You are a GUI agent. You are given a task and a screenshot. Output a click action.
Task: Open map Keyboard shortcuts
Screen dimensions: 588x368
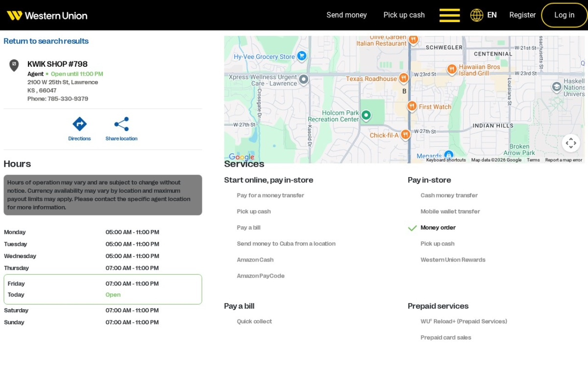tap(446, 160)
